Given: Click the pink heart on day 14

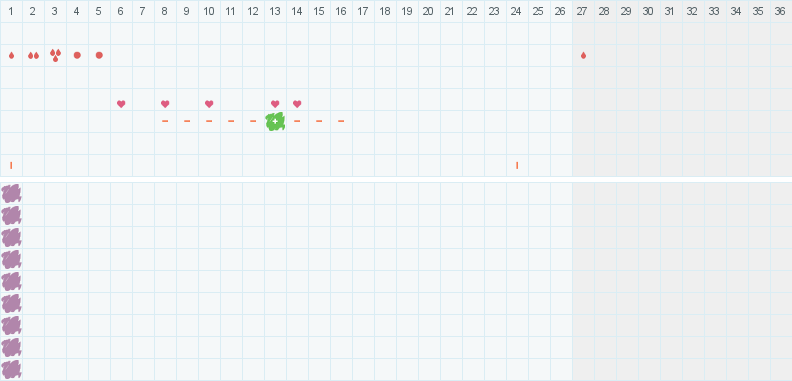Looking at the screenshot, I should 297,104.
